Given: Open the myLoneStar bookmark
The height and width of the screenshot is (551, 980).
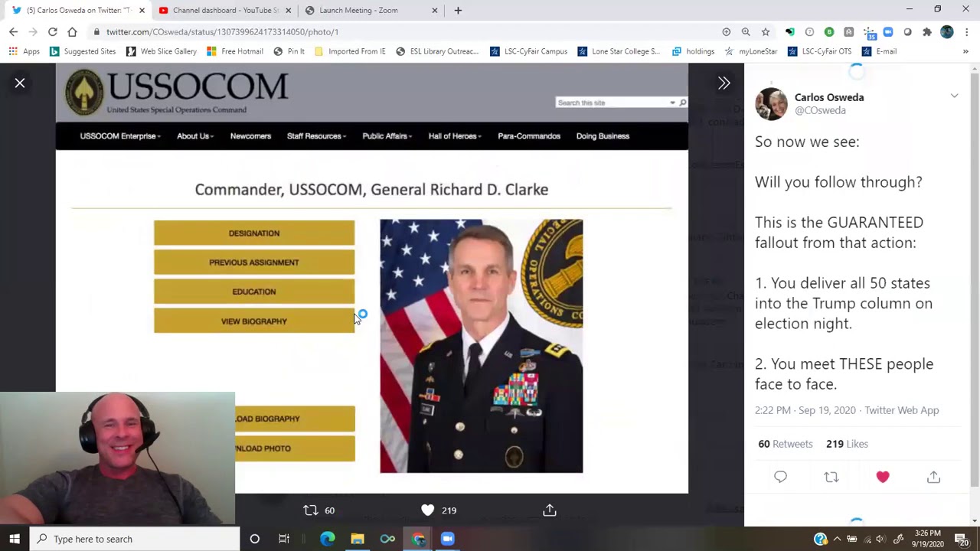Looking at the screenshot, I should coord(750,51).
